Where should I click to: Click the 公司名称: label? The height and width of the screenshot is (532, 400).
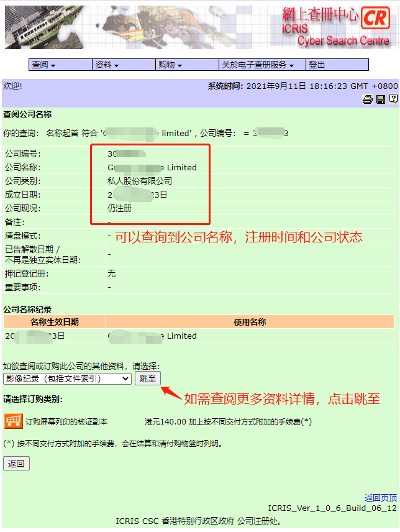click(x=23, y=167)
